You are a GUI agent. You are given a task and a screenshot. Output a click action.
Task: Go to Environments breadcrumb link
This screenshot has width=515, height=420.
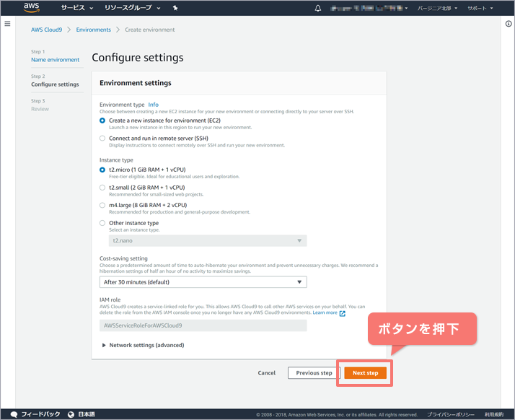94,30
